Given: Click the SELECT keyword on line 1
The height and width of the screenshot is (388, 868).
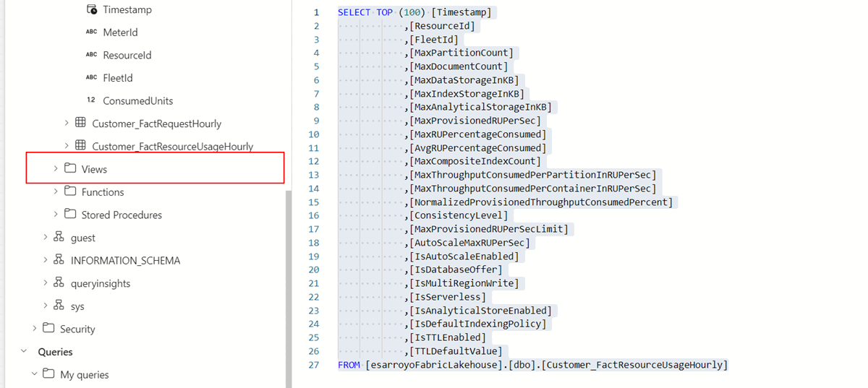Looking at the screenshot, I should coord(354,12).
